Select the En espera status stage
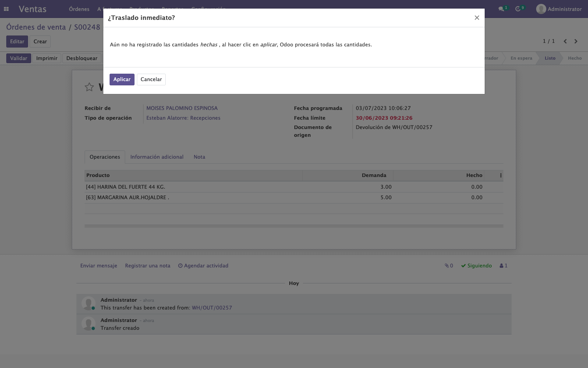Screen dimensions: 588x368 pyautogui.click(x=521, y=58)
